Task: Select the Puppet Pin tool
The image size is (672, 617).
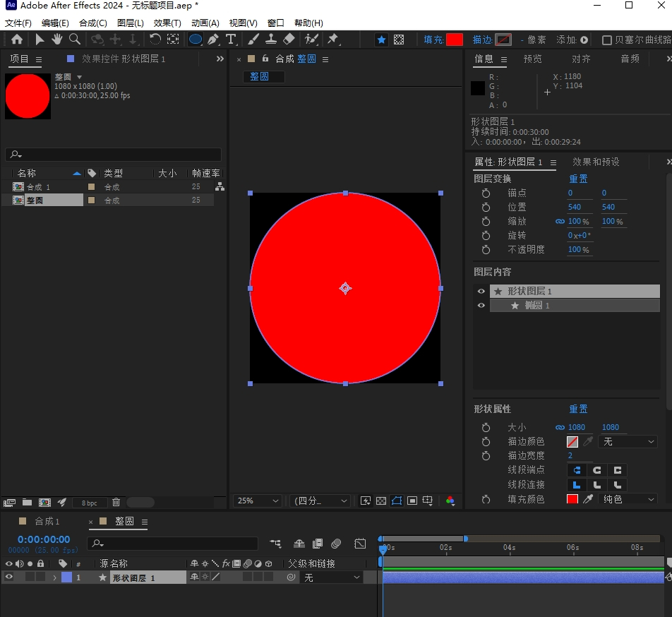Action: point(333,40)
